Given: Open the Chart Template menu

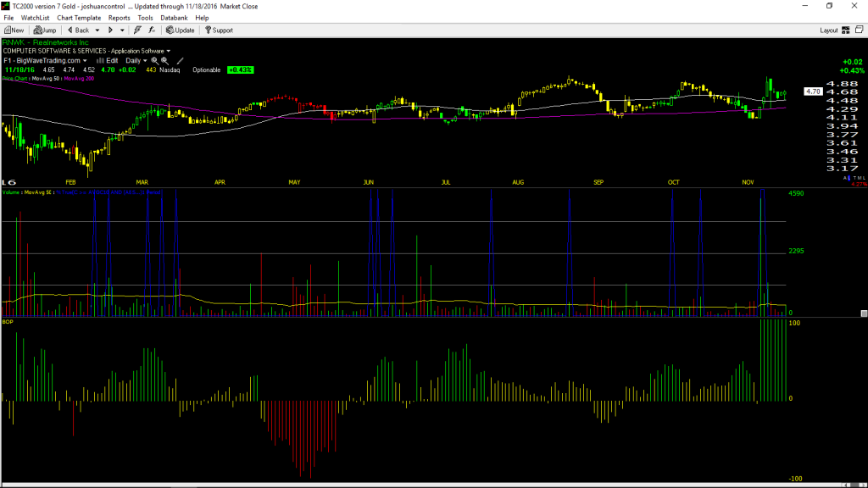Looking at the screenshot, I should 79,18.
